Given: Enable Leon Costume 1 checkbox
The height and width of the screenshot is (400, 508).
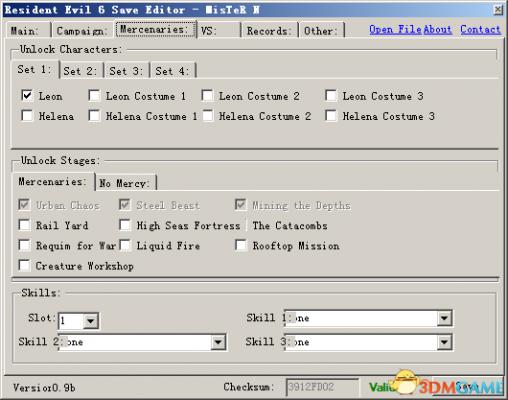Looking at the screenshot, I should coord(94,96).
